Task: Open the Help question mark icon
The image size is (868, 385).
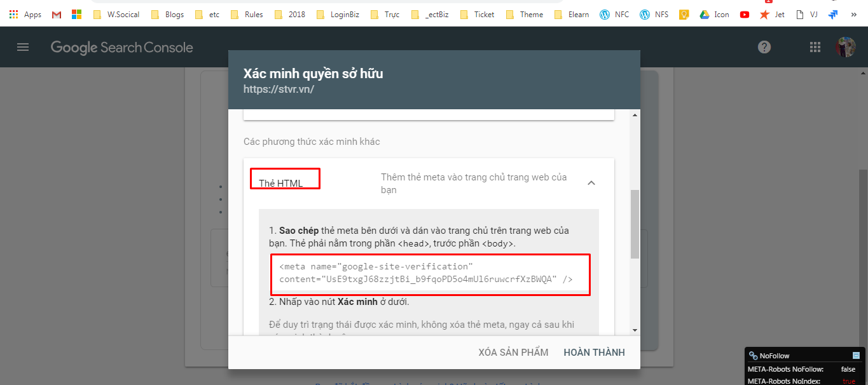Action: [764, 47]
